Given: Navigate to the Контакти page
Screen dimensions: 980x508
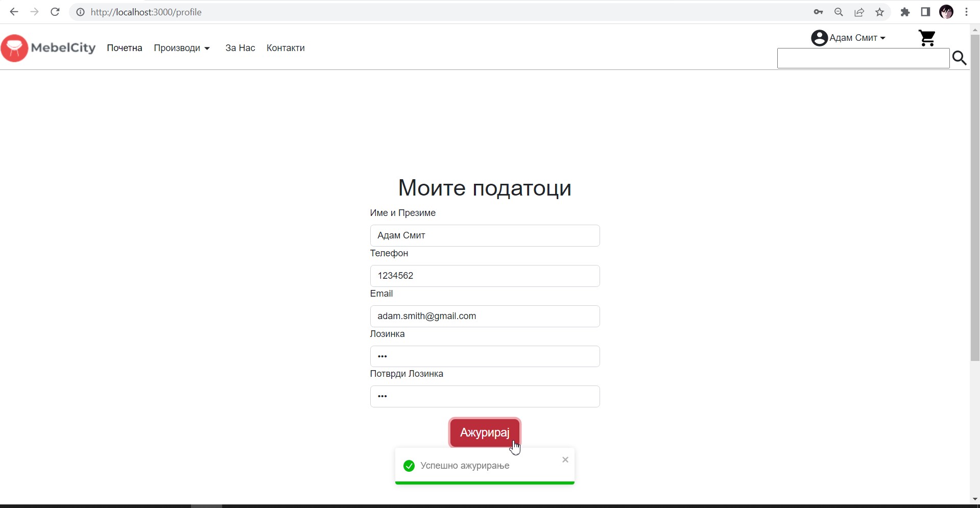Looking at the screenshot, I should 285,48.
